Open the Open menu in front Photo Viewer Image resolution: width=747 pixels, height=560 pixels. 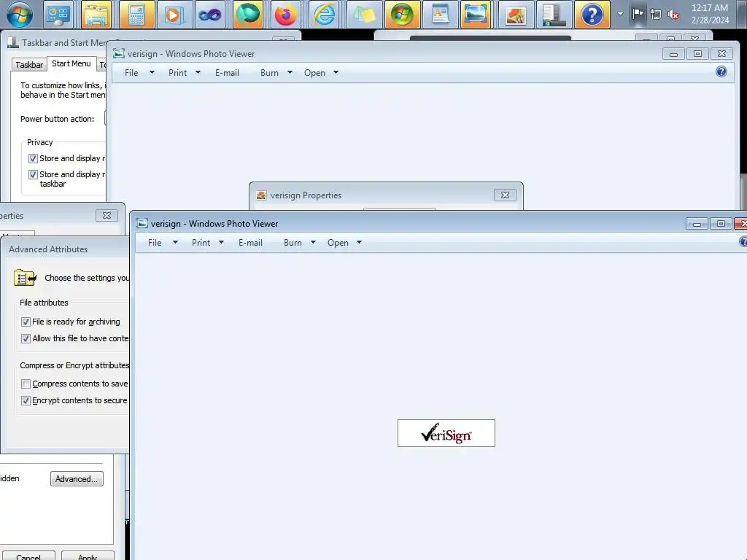coord(338,243)
